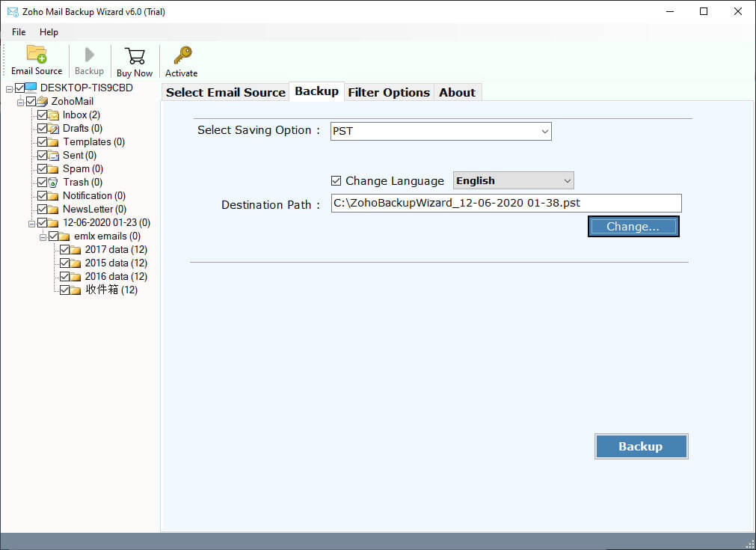Viewport: 756px width, 550px height.
Task: Select the NewsLetter (0) tree item
Action: point(95,210)
